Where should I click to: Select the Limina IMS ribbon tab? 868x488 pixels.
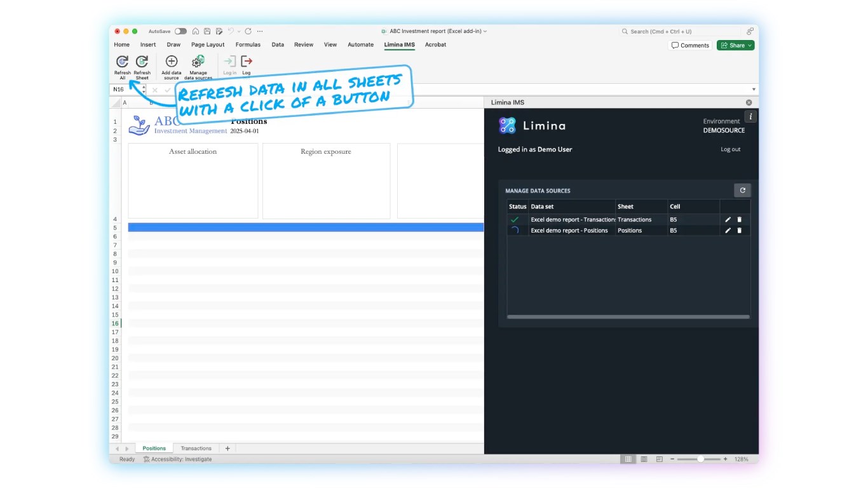point(400,44)
